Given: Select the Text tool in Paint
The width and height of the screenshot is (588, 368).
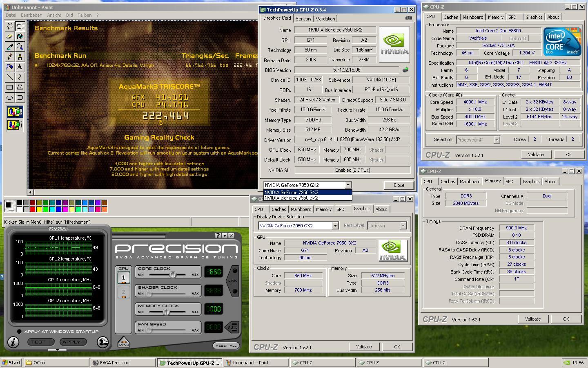Looking at the screenshot, I should (20, 67).
